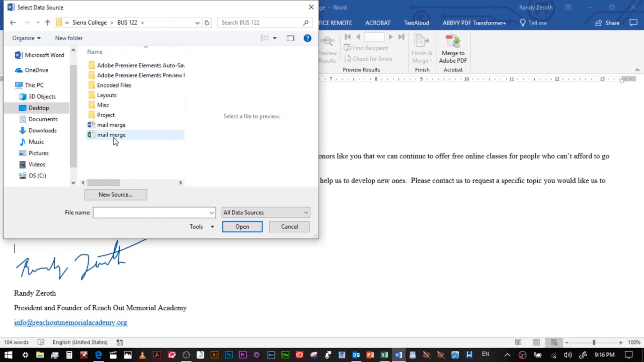This screenshot has height=362, width=644.
Task: Open dialog help question mark
Action: [307, 38]
